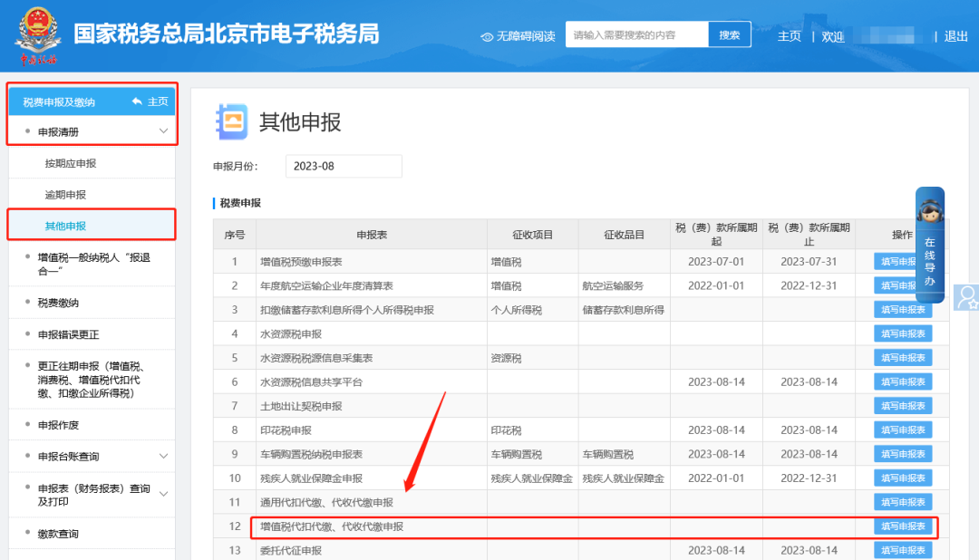The height and width of the screenshot is (560, 979).
Task: Select 按期应申报 in the sidebar
Action: click(x=71, y=164)
